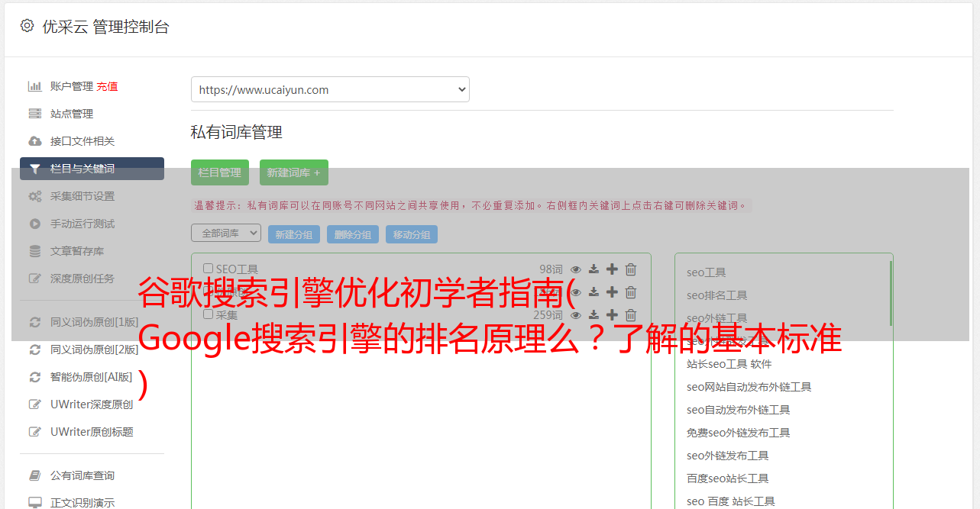Image resolution: width=980 pixels, height=509 pixels.
Task: Tick the 采集 library checkbox
Action: pos(209,314)
